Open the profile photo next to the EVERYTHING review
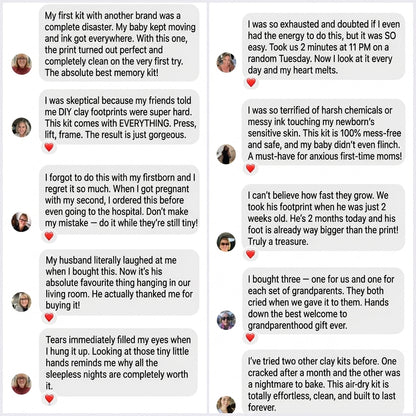Viewport: 416px width, 416px height. pyautogui.click(x=22, y=127)
